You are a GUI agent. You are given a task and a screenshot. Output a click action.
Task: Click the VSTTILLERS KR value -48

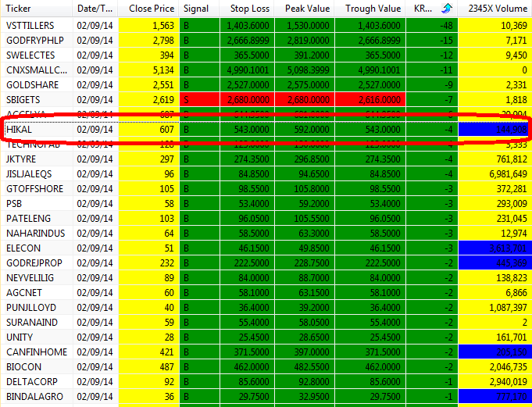tap(446, 26)
